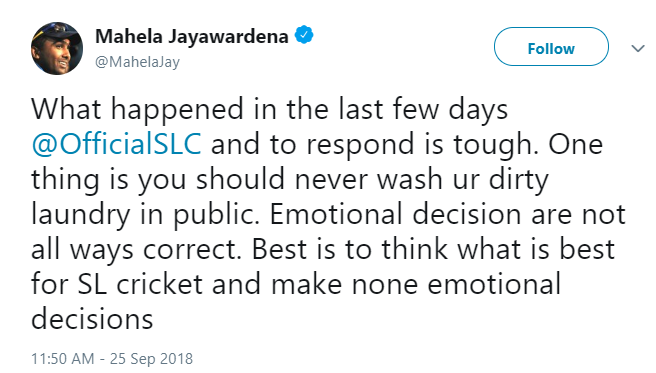Open the 11:50 AM tweet timestamp
This screenshot has width=656, height=373.
63,358
